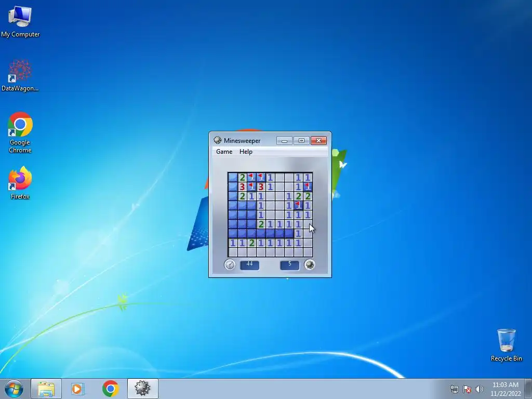Click the covered tile above the bottom-left 1

click(233, 233)
